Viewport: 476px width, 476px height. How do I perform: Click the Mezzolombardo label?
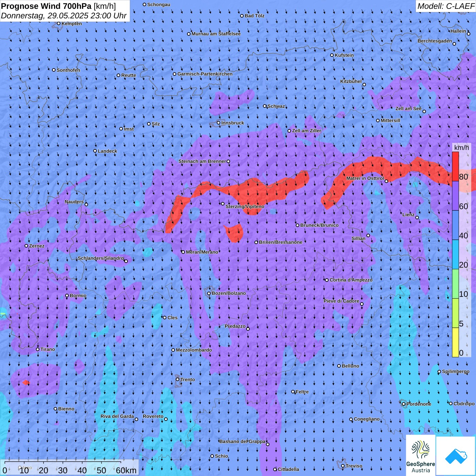point(194,350)
